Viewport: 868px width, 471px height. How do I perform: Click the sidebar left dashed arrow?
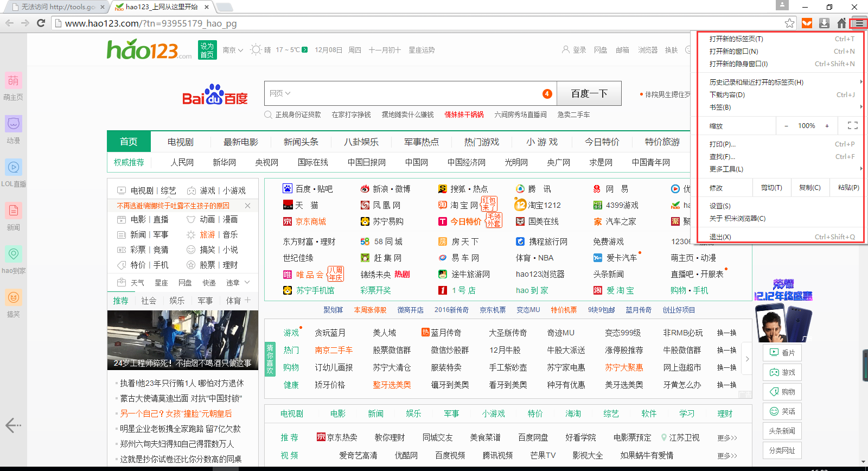click(13, 425)
